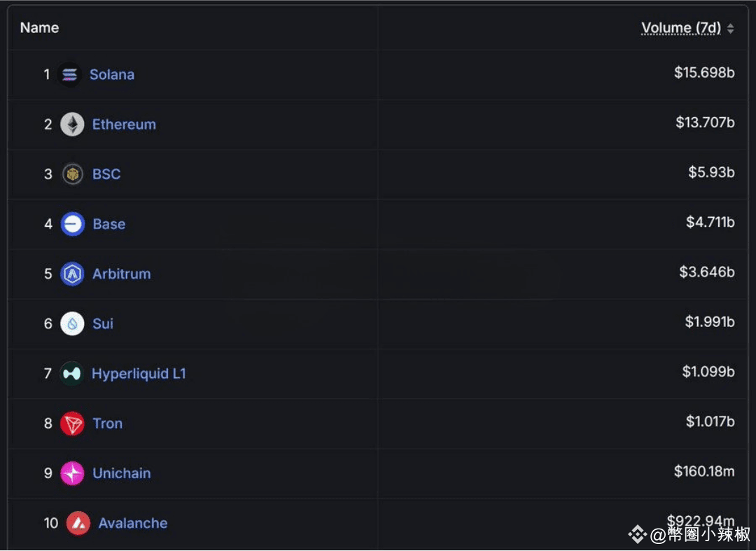Click the Name column header

click(x=39, y=28)
